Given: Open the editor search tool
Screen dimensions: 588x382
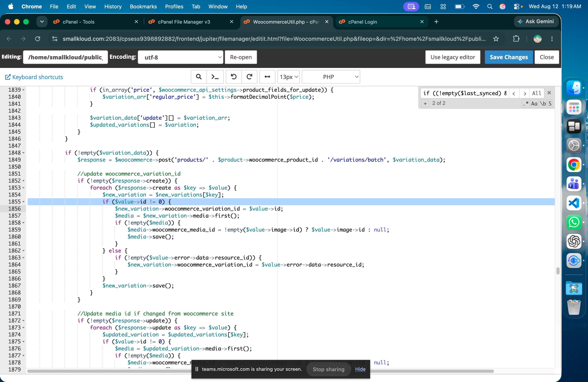Looking at the screenshot, I should (x=199, y=77).
